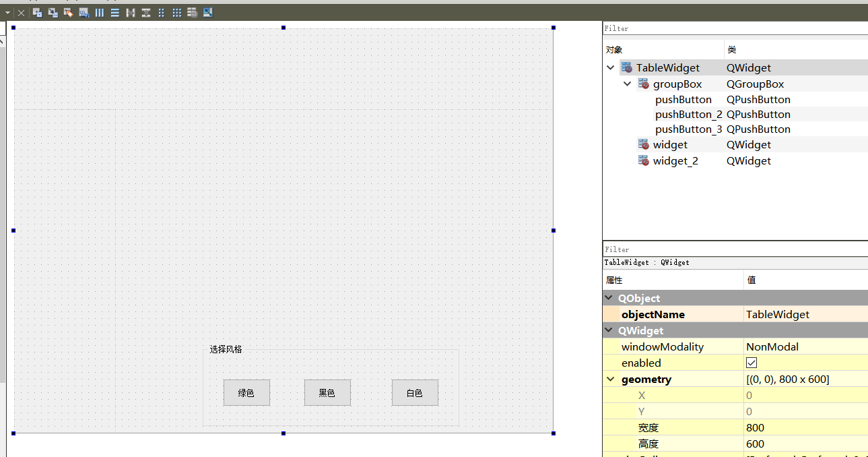Select the Edit Widgets mode icon
The width and height of the screenshot is (868, 457).
pos(38,12)
